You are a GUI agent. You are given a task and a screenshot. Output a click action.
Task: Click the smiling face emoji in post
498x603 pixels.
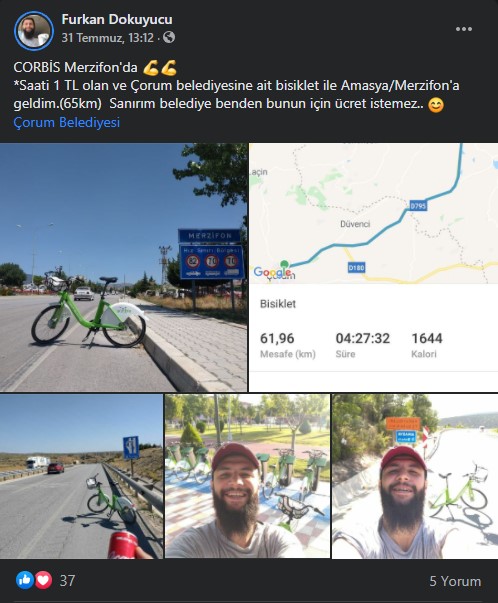tap(435, 105)
